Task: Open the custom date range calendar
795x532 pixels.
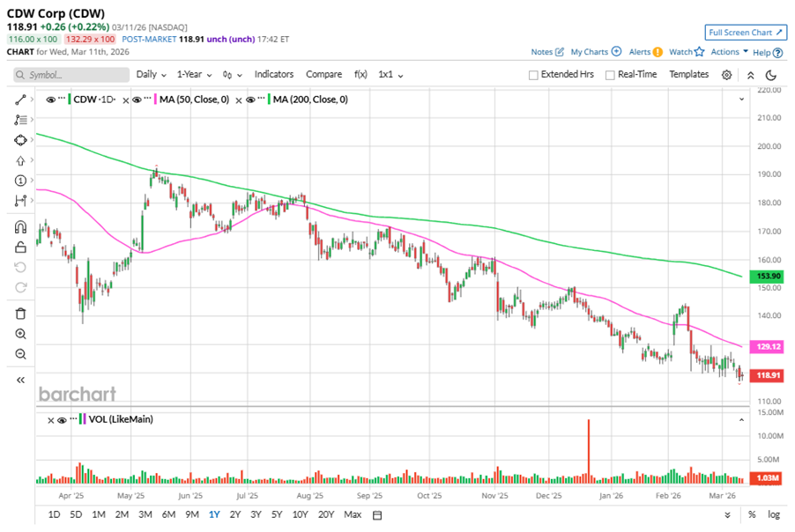Action: (377, 515)
